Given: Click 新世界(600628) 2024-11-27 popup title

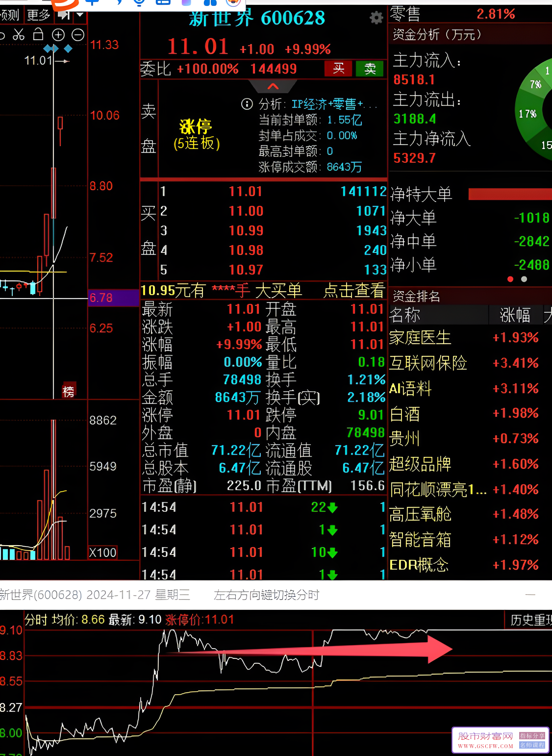Looking at the screenshot, I should coord(95,595).
